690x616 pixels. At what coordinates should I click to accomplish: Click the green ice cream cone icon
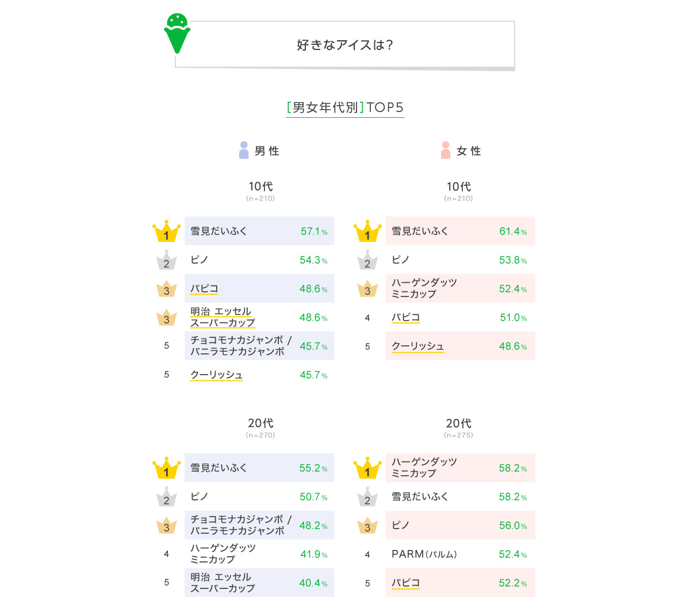[177, 33]
